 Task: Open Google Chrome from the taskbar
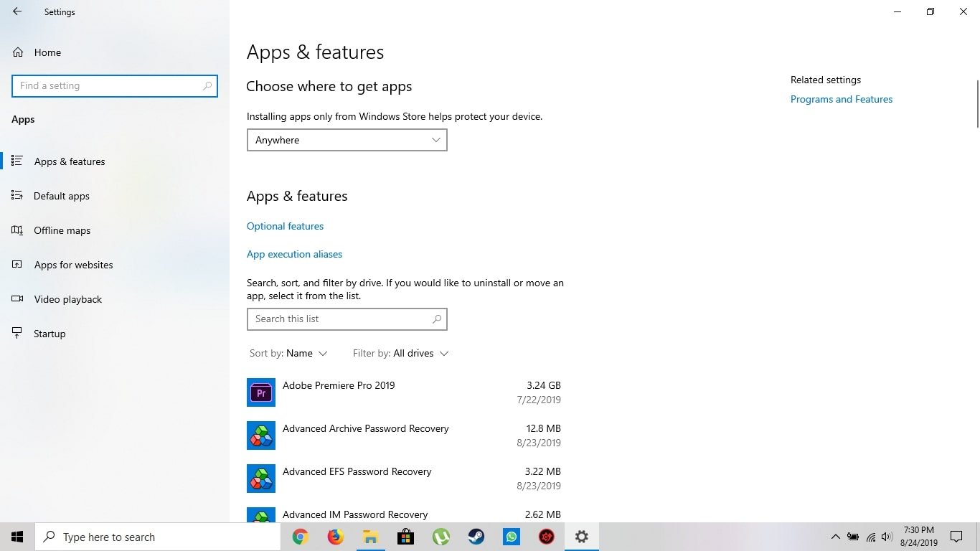pos(300,537)
